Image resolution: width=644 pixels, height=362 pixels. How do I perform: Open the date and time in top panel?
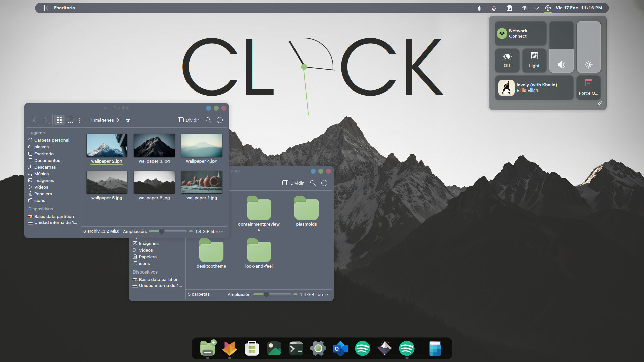tap(579, 8)
